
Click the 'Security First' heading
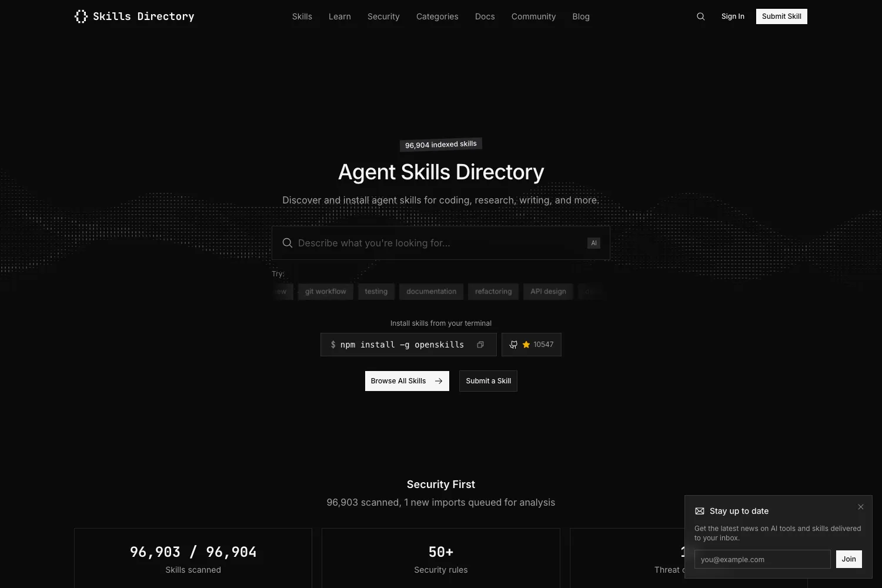pyautogui.click(x=441, y=485)
